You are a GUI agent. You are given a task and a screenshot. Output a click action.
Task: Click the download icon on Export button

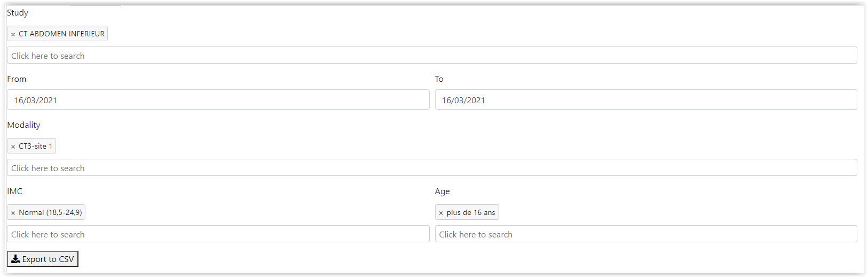[15, 259]
